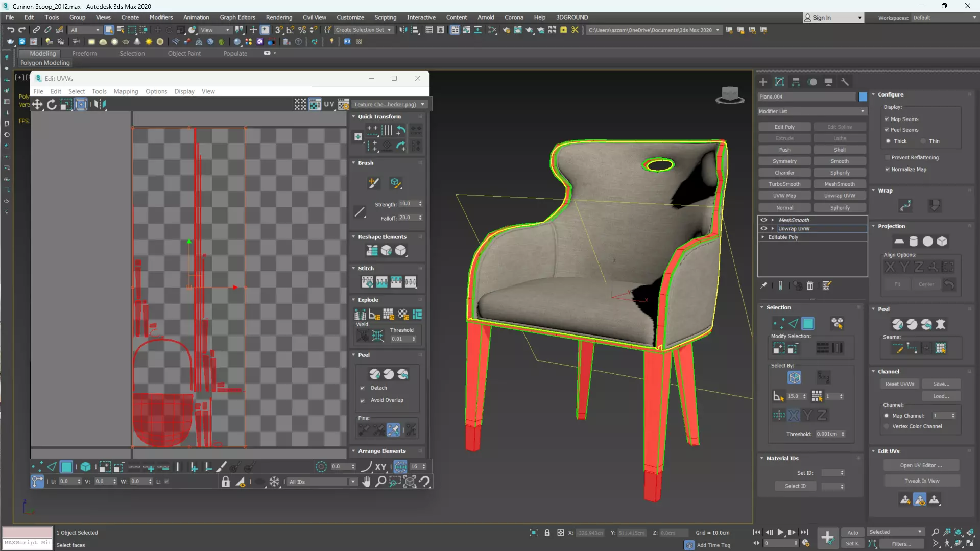Viewport: 980px width, 551px height.
Task: Click Remove modifier trash icon below stack
Action: point(810,286)
